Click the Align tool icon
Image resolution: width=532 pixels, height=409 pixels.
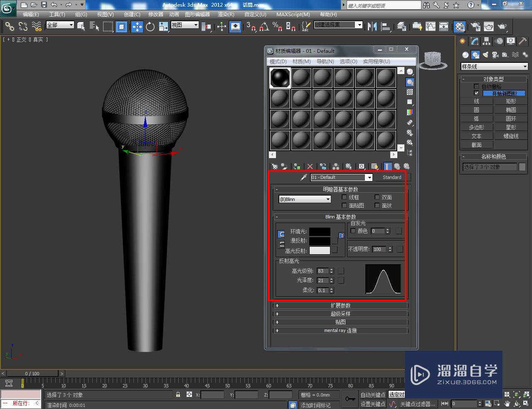pos(386,27)
